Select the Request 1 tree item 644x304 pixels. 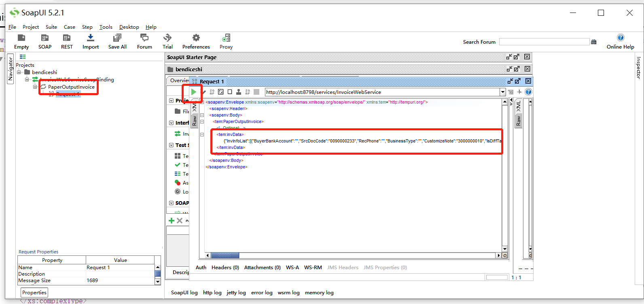pyautogui.click(x=68, y=94)
